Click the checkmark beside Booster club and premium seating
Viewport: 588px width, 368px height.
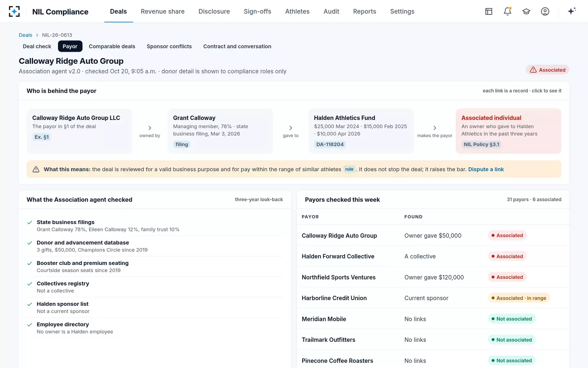(x=30, y=263)
